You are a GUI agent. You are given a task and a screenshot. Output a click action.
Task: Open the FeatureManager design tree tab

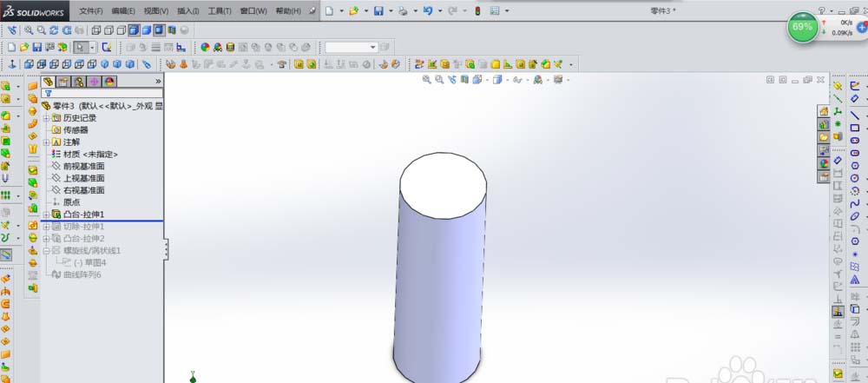pyautogui.click(x=48, y=82)
